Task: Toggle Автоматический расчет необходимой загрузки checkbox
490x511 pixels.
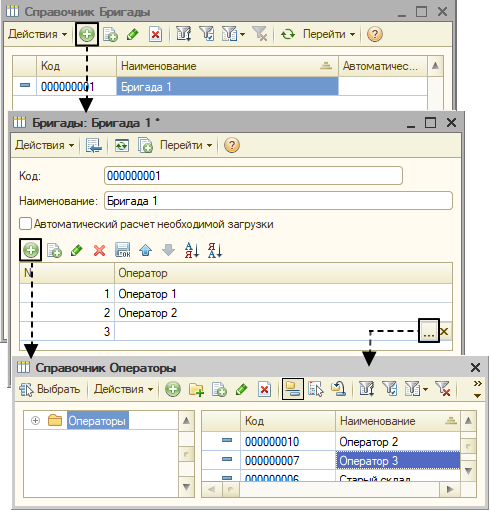Action: point(25,224)
